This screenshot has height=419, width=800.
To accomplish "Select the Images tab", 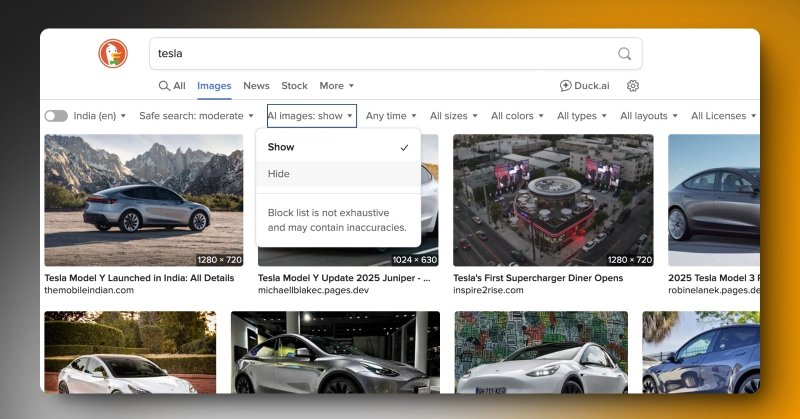I will pyautogui.click(x=214, y=86).
